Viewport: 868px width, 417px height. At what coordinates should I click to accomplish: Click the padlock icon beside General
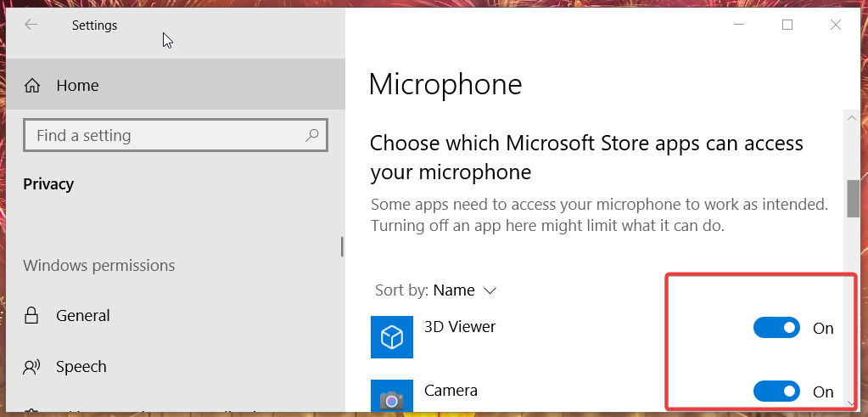pyautogui.click(x=32, y=316)
